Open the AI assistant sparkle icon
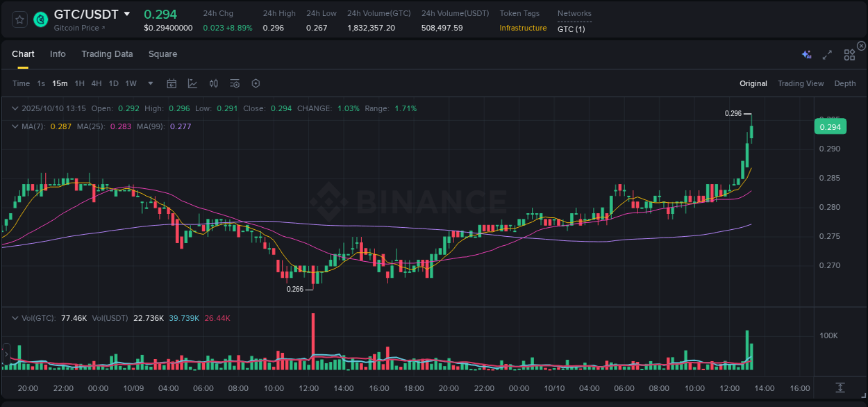Viewport: 868px width, 407px height. [x=806, y=54]
